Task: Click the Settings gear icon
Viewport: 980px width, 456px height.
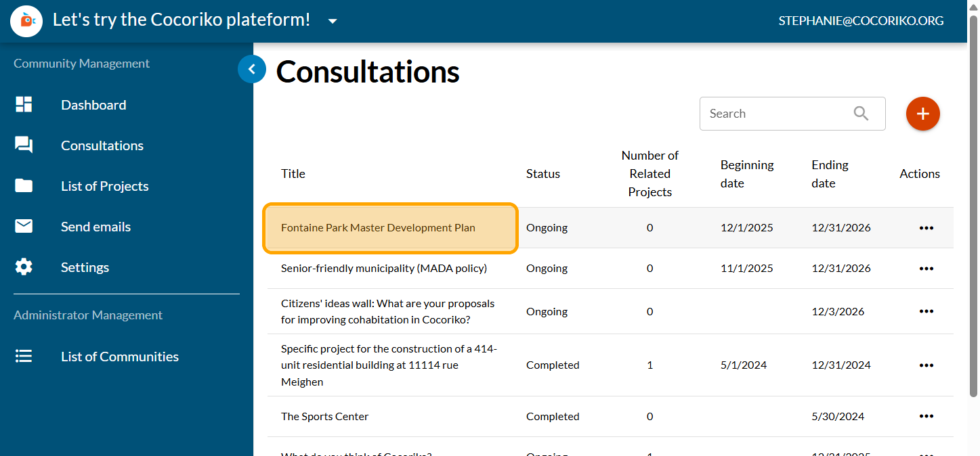Action: (24, 267)
